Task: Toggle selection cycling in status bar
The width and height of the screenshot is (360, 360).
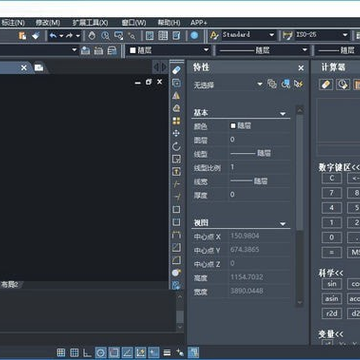Action: point(180,352)
